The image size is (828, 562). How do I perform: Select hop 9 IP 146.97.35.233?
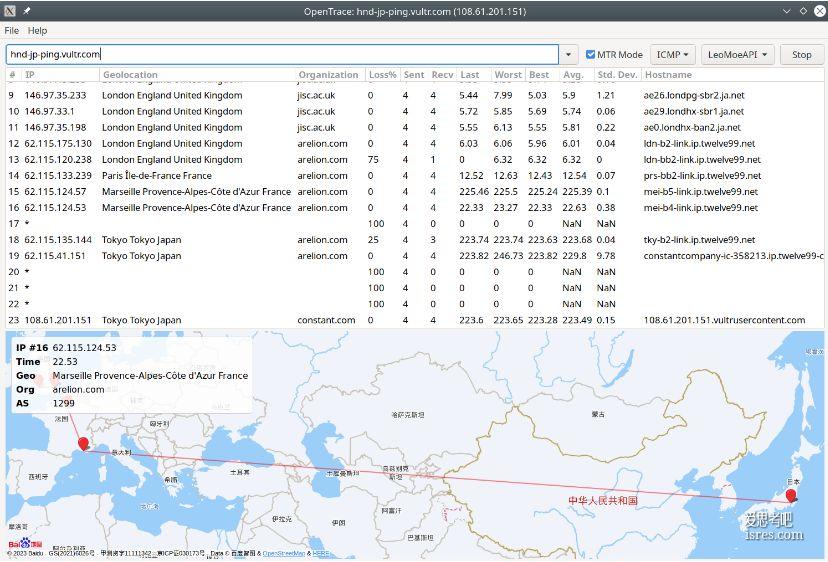coord(55,95)
